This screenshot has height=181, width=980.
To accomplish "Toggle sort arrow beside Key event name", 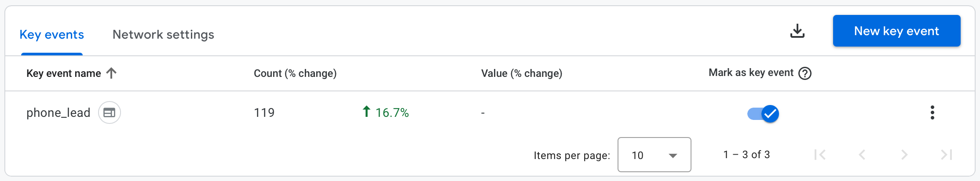I will [x=112, y=73].
